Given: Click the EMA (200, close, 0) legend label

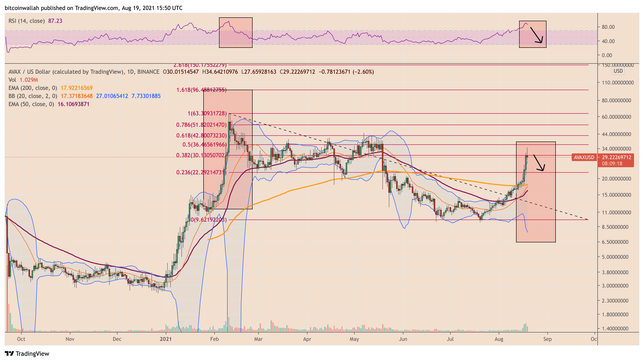Looking at the screenshot, I should coord(33,88).
